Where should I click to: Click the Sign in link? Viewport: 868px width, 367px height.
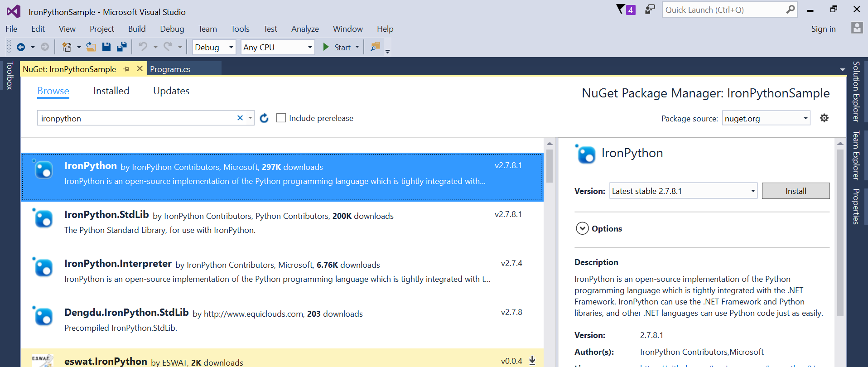823,29
